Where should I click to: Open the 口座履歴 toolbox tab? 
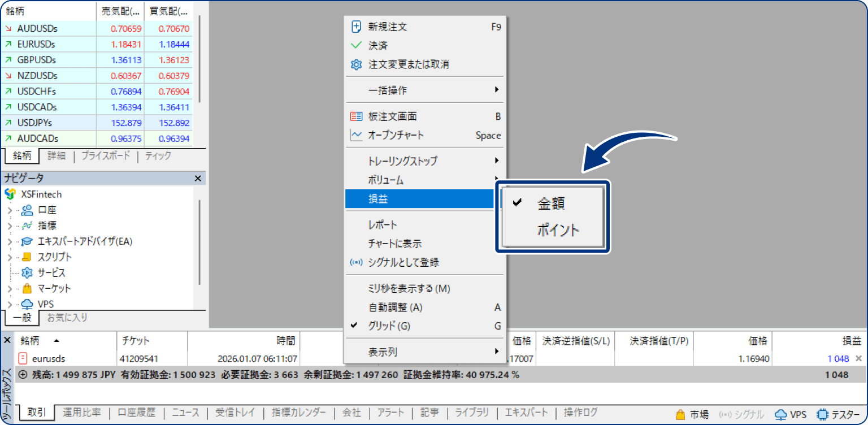pos(136,413)
